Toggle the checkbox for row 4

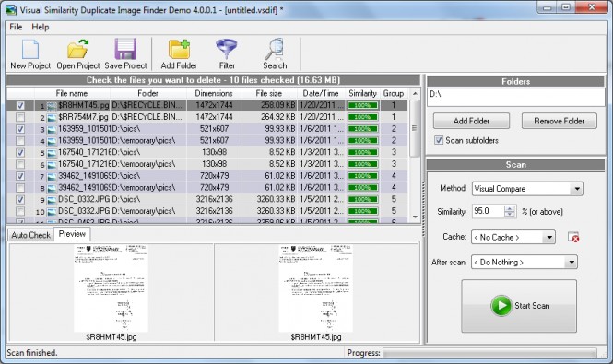(x=20, y=141)
